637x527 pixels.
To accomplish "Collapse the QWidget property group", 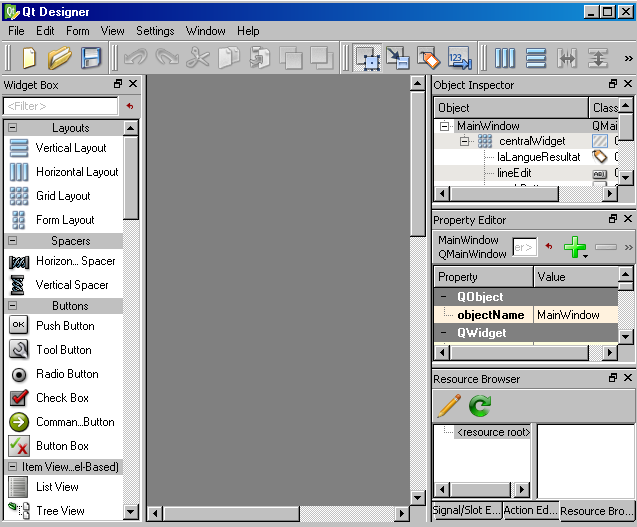I will (444, 333).
